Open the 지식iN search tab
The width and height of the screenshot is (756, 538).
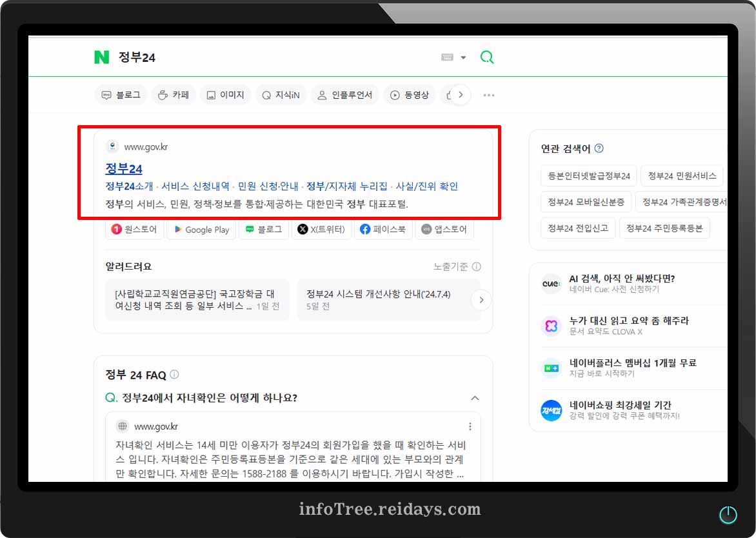281,95
